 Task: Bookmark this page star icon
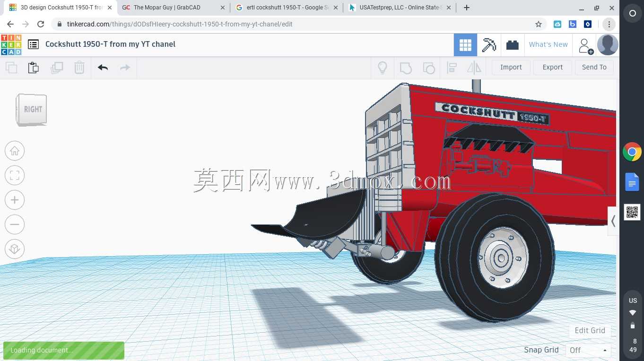538,24
